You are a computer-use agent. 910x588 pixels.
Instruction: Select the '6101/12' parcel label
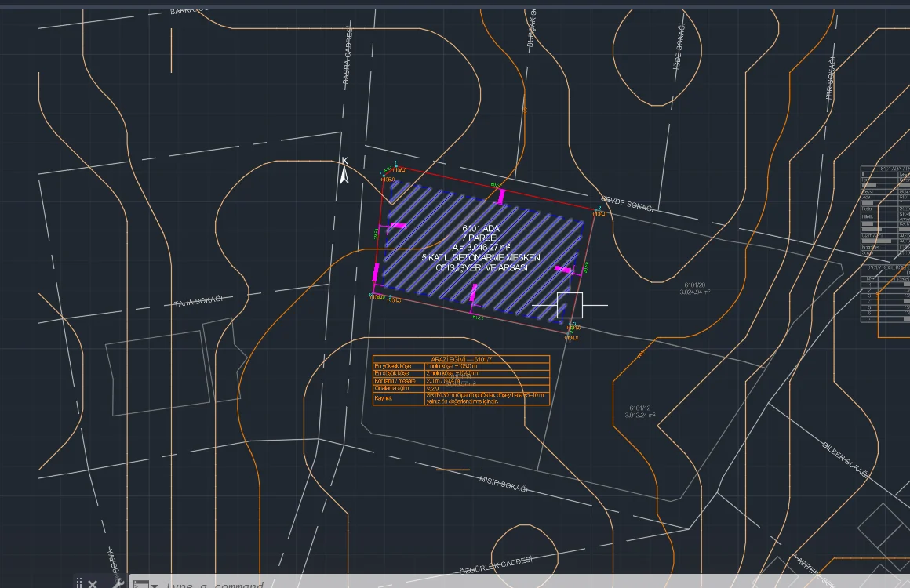[639, 408]
